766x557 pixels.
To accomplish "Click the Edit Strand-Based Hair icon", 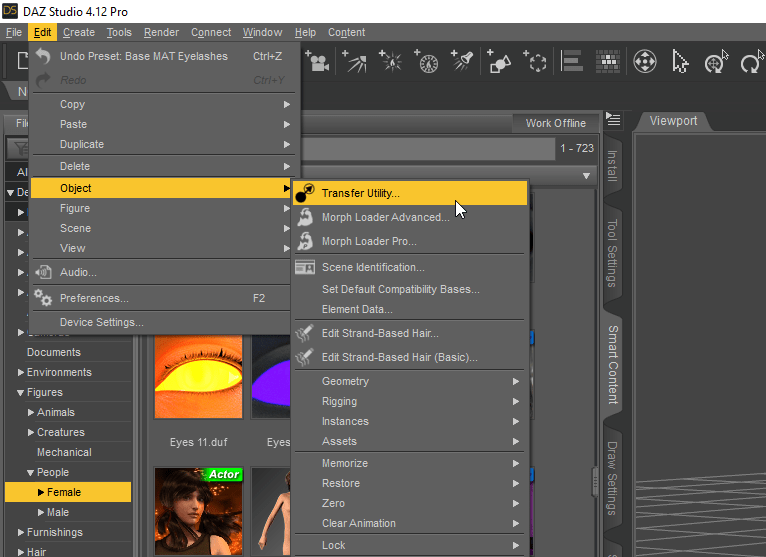I will point(304,333).
